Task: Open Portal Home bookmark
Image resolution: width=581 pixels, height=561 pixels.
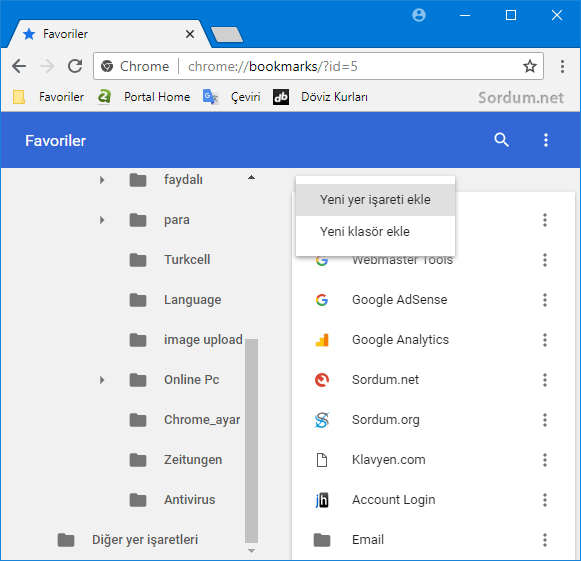Action: pyautogui.click(x=144, y=97)
